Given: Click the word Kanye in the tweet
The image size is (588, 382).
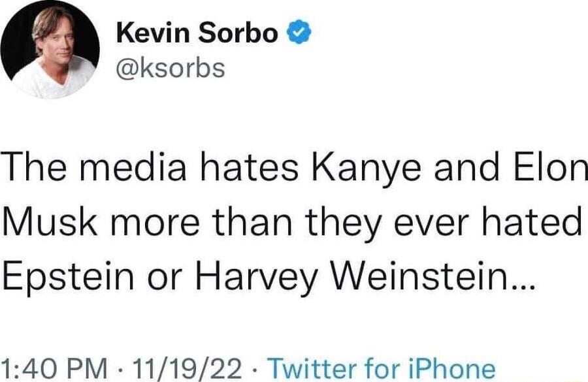Looking at the screenshot, I should point(346,170).
